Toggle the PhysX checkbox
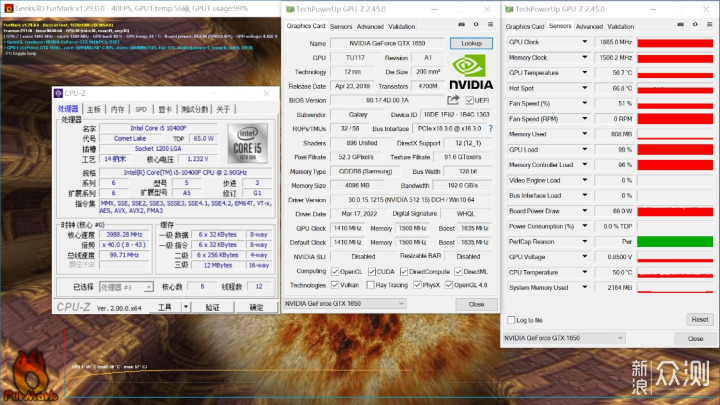720x405 pixels. [417, 285]
